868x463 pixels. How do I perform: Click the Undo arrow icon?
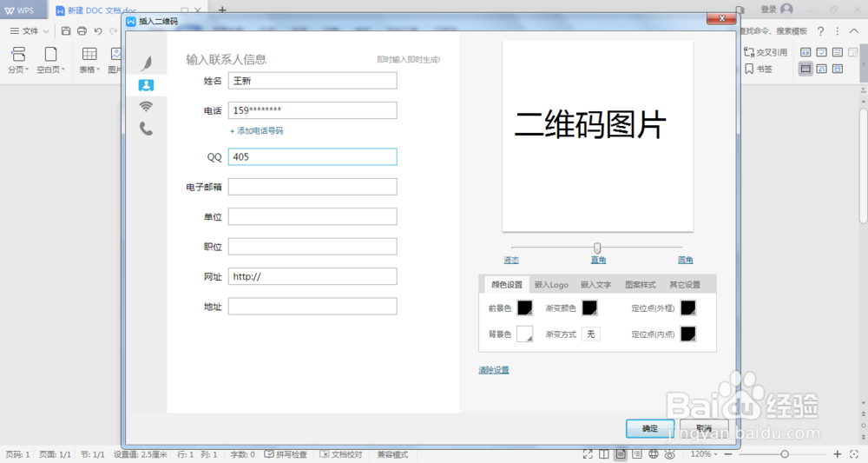click(98, 31)
